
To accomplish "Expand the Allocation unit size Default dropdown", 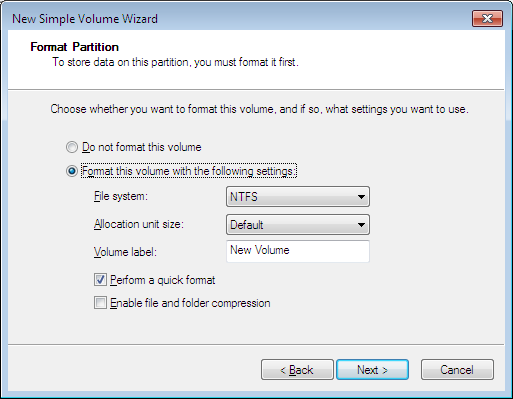I will click(x=298, y=225).
